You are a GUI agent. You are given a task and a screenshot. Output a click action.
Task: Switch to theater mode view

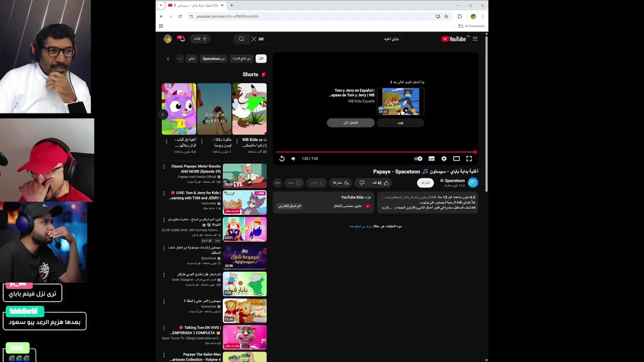click(456, 158)
